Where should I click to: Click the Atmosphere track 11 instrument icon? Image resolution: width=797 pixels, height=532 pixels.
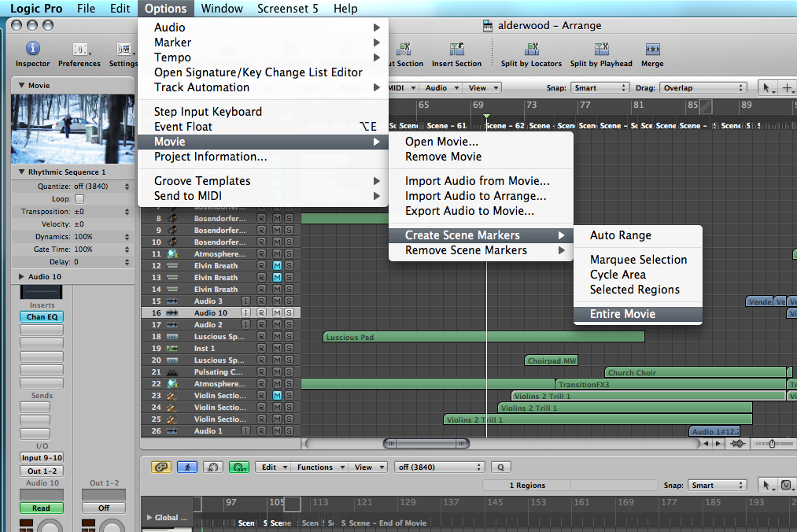click(172, 253)
